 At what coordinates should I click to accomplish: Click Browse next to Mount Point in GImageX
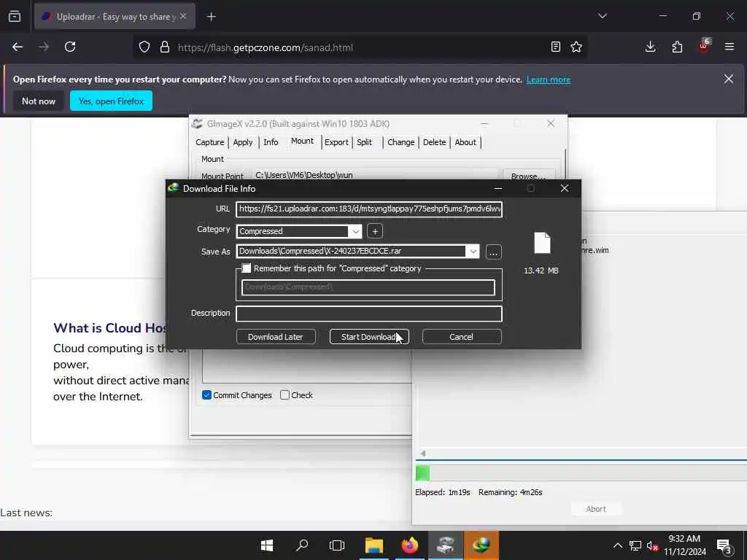(x=529, y=176)
